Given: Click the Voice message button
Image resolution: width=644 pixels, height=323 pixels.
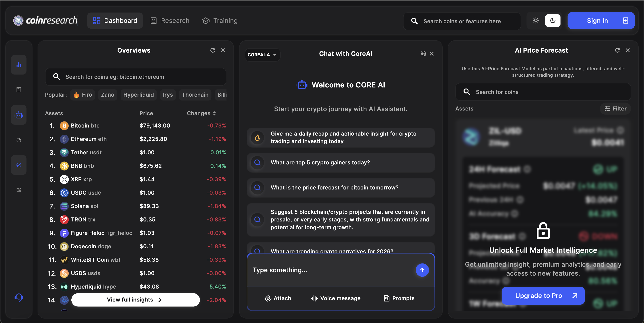Looking at the screenshot, I should click(336, 298).
